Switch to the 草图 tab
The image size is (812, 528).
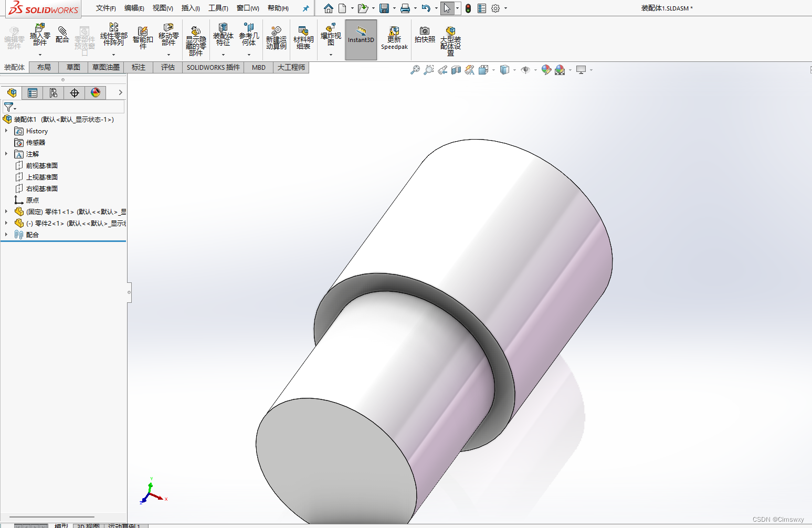point(73,67)
